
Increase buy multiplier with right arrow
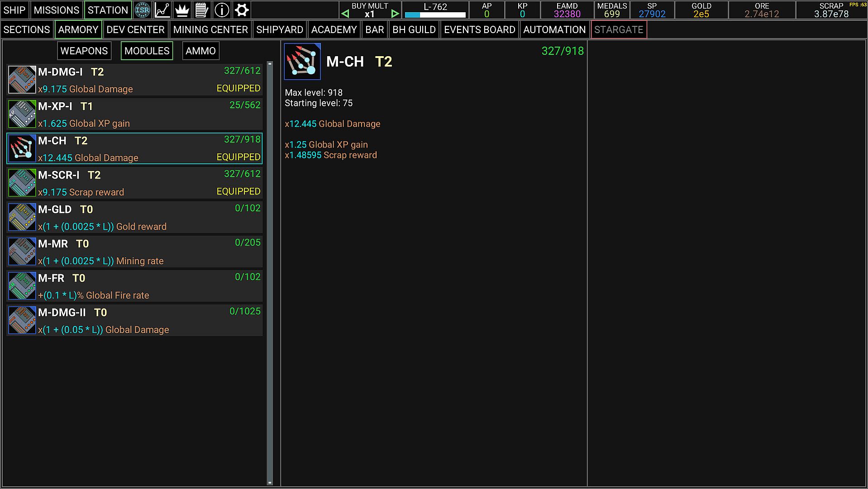point(395,14)
